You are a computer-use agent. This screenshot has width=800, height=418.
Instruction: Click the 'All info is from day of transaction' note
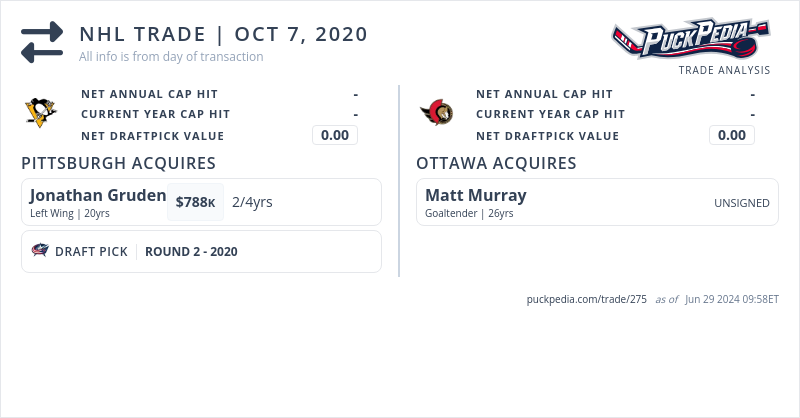[171, 57]
